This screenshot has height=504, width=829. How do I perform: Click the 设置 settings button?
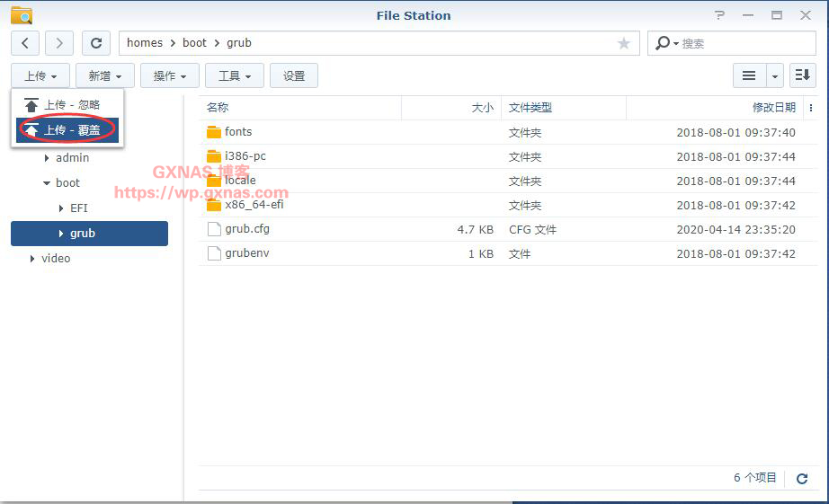[x=294, y=75]
